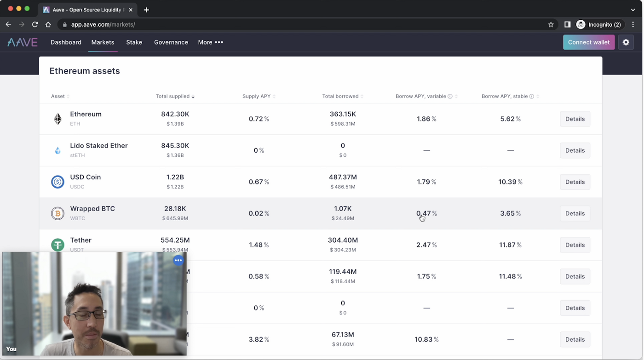
Task: Sort by Borrow APY, variable column
Action: pyautogui.click(x=426, y=97)
